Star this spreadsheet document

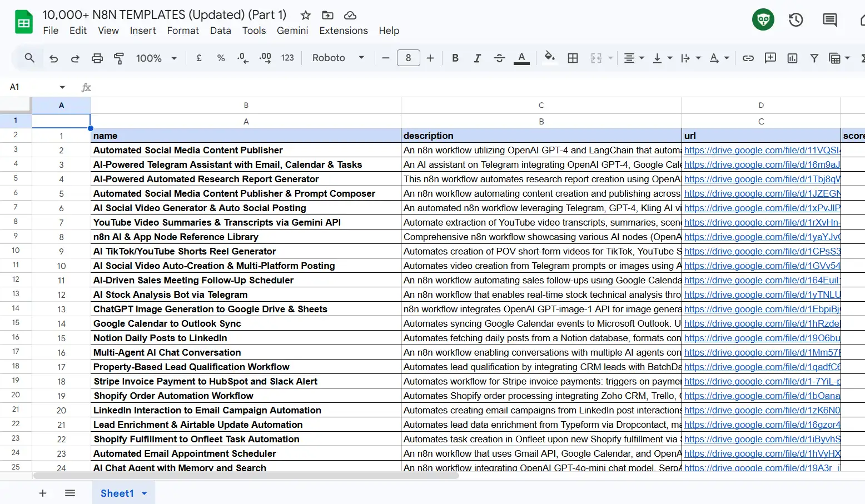coord(305,15)
